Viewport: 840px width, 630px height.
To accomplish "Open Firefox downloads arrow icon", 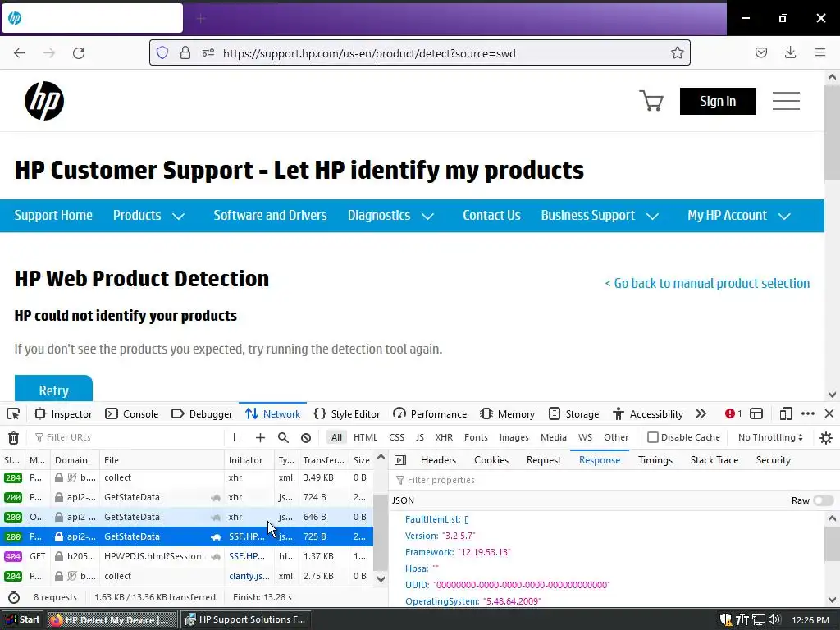I will tap(790, 52).
